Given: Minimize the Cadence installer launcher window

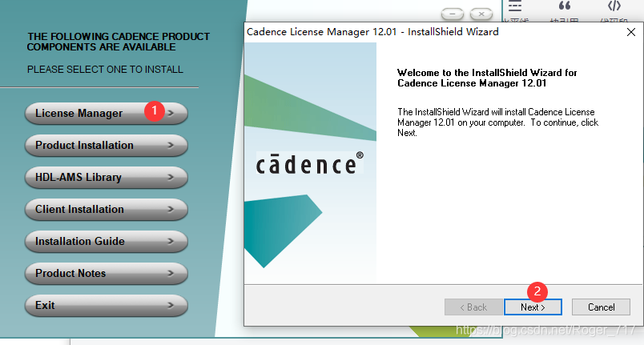Looking at the screenshot, I should pyautogui.click(x=452, y=14).
